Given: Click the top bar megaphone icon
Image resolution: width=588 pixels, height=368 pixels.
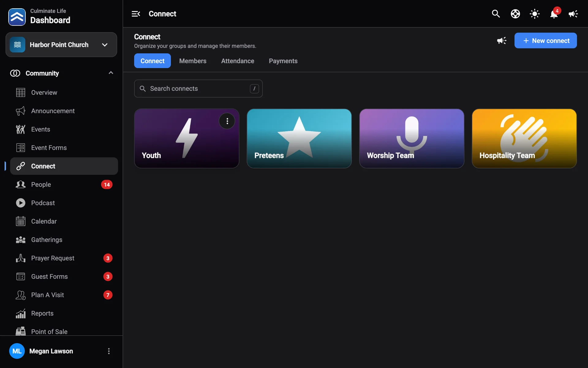Looking at the screenshot, I should coord(573,14).
